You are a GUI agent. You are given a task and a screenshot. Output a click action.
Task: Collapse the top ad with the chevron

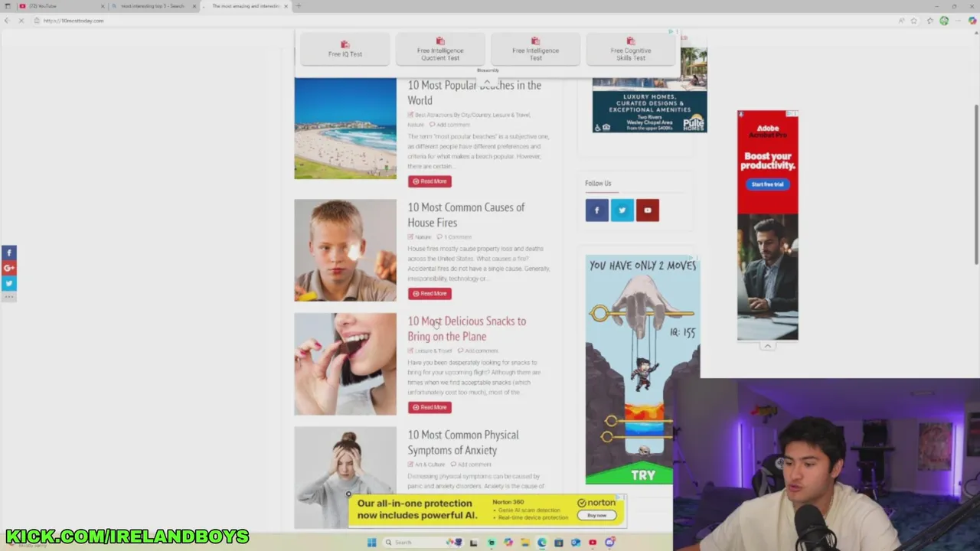(487, 81)
